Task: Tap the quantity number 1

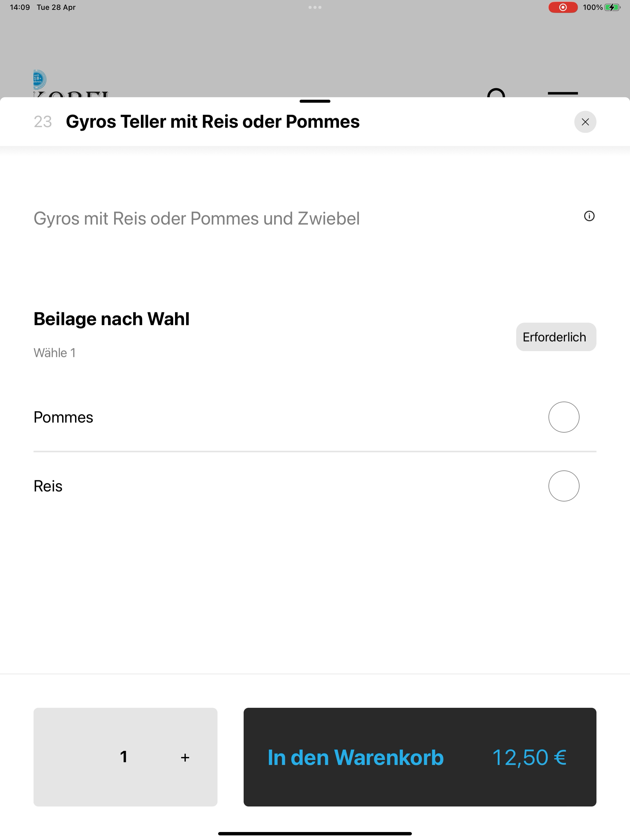Action: click(123, 757)
